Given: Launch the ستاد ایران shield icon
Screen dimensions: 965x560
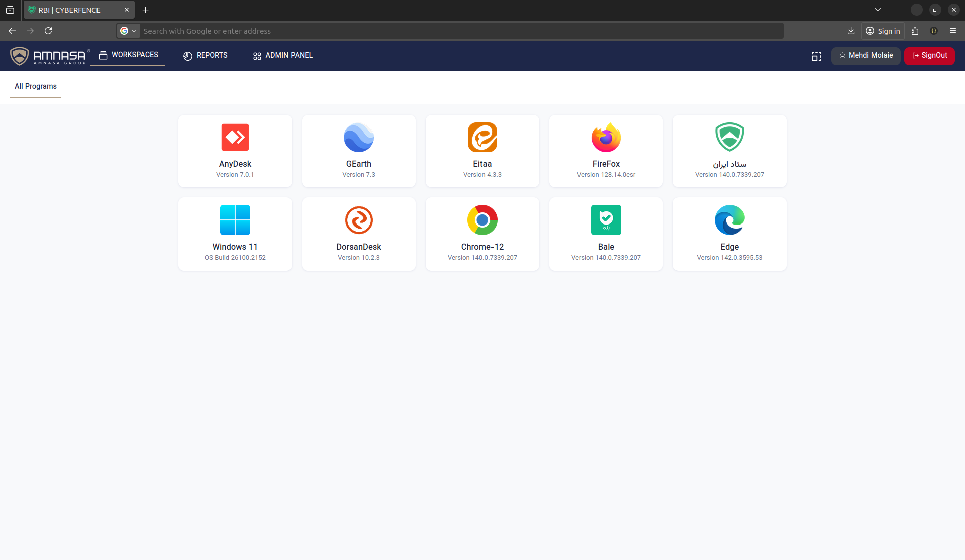Looking at the screenshot, I should [730, 137].
